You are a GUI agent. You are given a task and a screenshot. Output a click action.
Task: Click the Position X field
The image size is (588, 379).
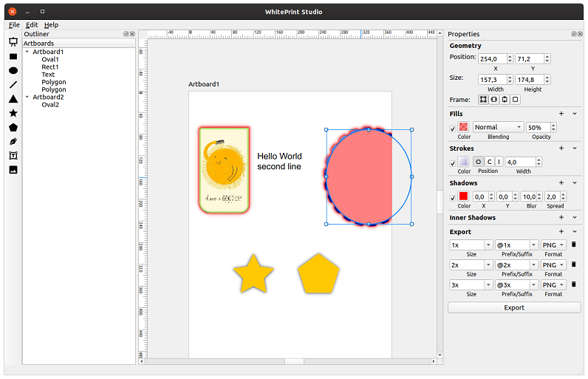493,59
